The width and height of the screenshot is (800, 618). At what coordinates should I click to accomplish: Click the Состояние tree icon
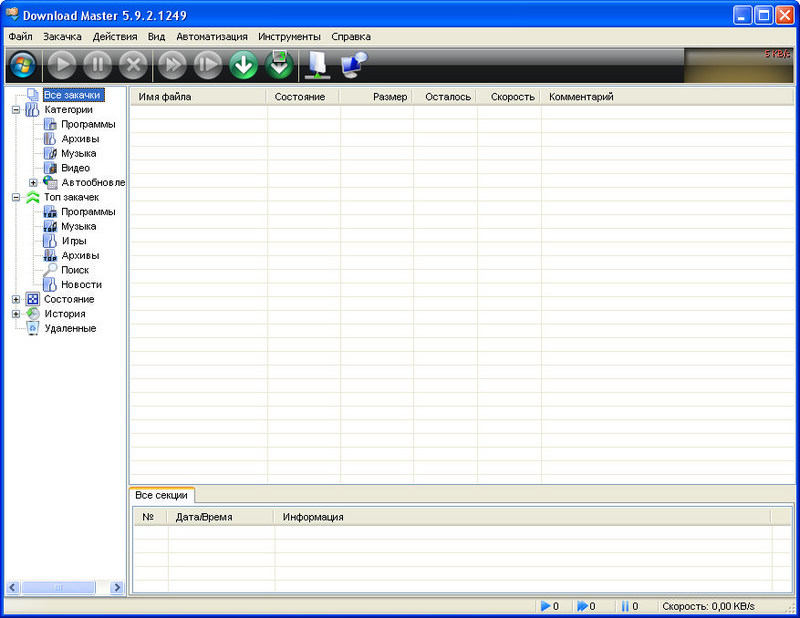pyautogui.click(x=33, y=299)
